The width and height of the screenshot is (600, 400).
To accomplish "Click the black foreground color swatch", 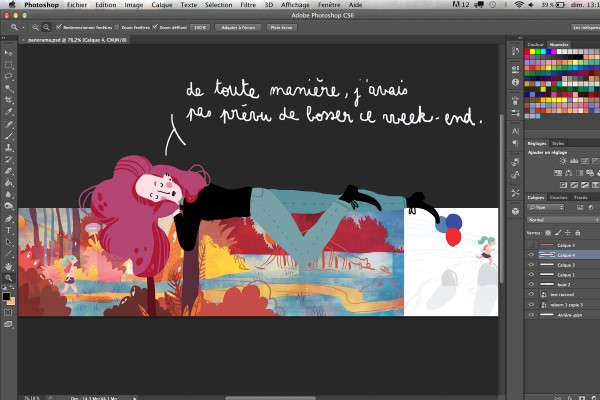I will (6, 296).
